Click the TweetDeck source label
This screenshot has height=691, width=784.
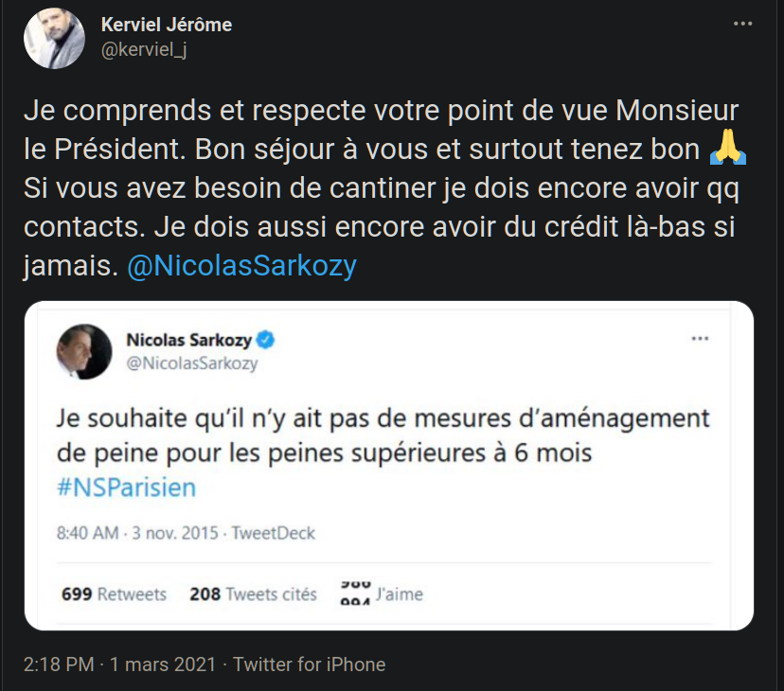coord(275,533)
